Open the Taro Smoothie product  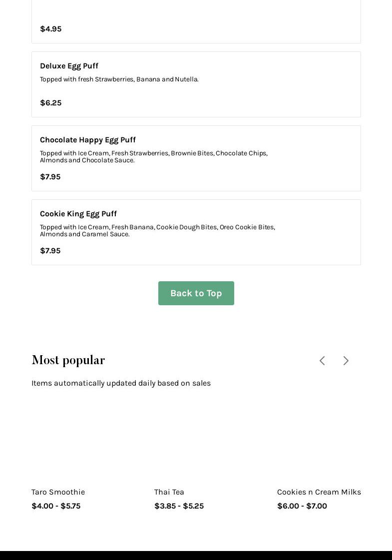coord(58,492)
